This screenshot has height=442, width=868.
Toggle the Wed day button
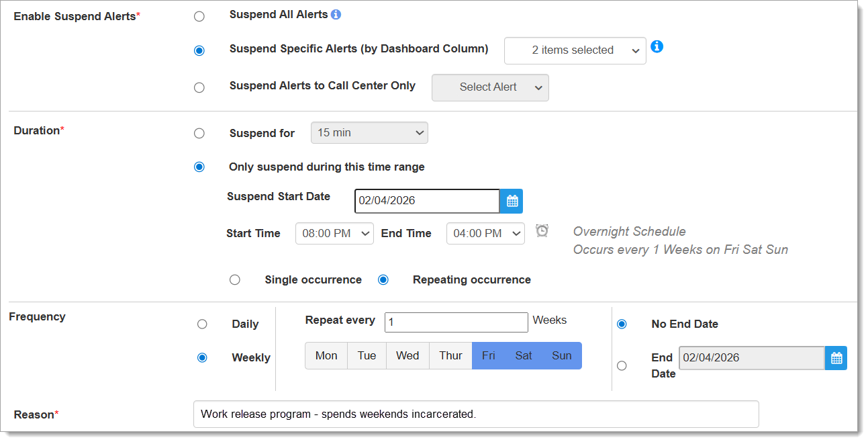coord(407,356)
